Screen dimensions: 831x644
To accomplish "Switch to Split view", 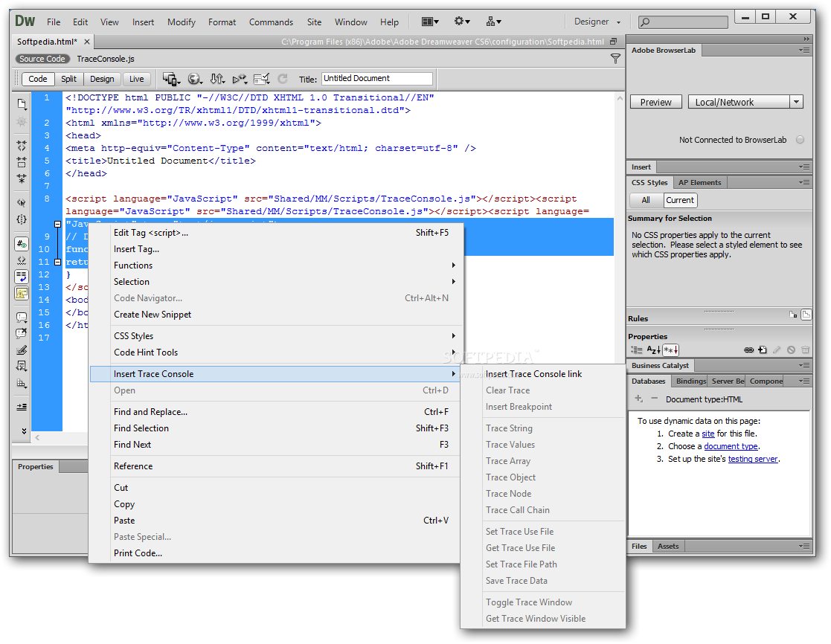I will coord(68,79).
